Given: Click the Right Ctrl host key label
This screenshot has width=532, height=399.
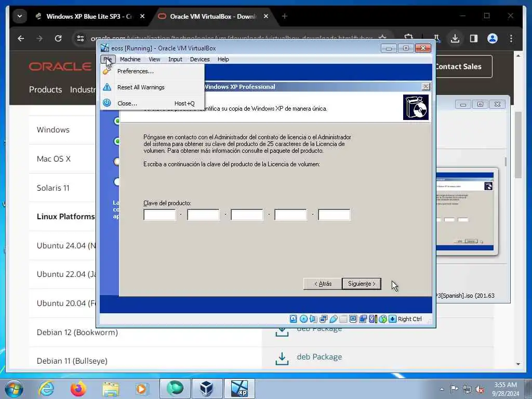Looking at the screenshot, I should click(x=410, y=319).
